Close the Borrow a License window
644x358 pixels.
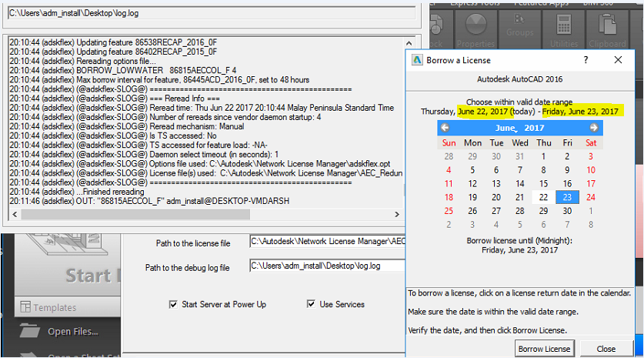point(618,60)
